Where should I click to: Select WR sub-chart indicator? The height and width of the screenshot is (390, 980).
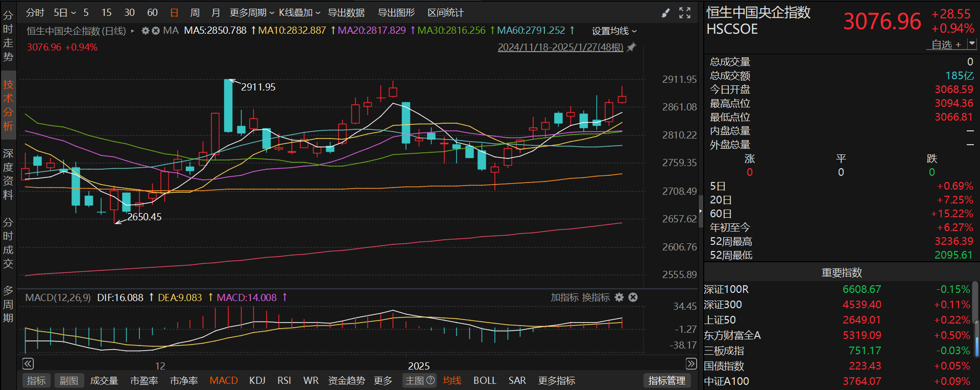(310, 380)
